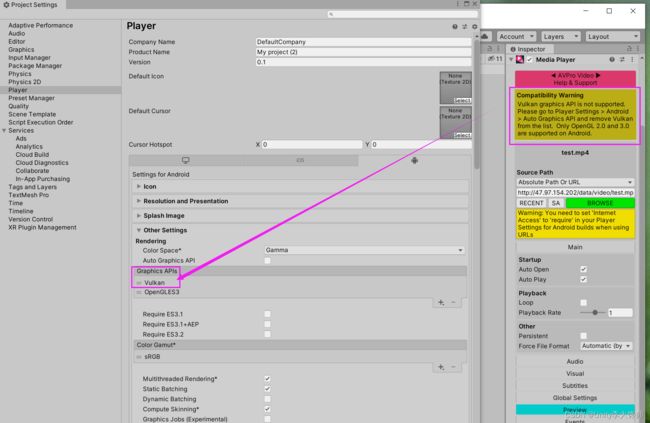
Task: Toggle Auto Graphics API checkbox
Action: tap(267, 260)
